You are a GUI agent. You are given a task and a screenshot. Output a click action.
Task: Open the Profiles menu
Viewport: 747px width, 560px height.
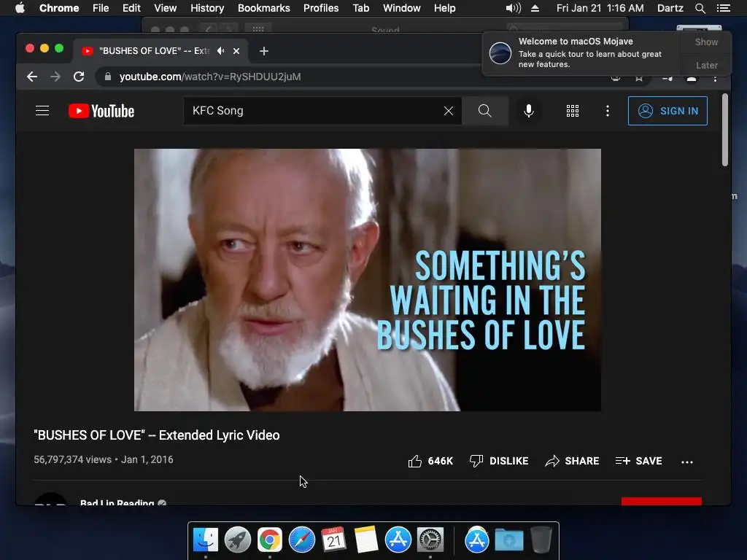(x=321, y=8)
